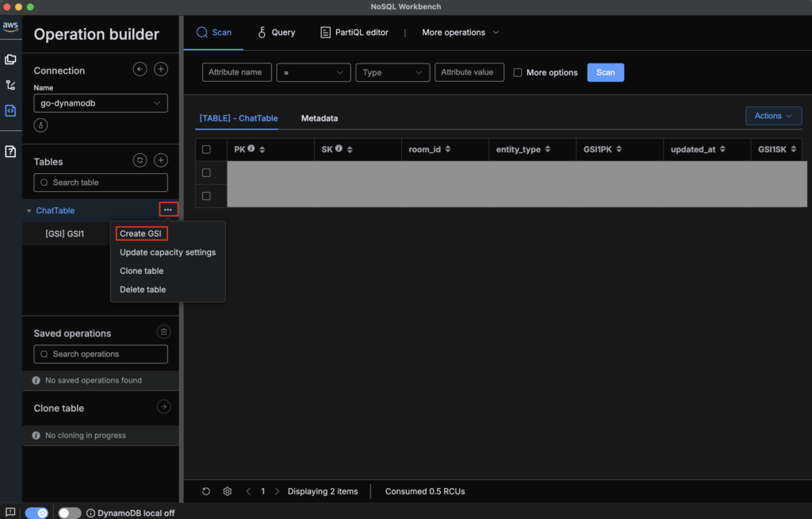This screenshot has width=812, height=519.
Task: Open the PartiQL editor tab
Action: click(x=355, y=33)
